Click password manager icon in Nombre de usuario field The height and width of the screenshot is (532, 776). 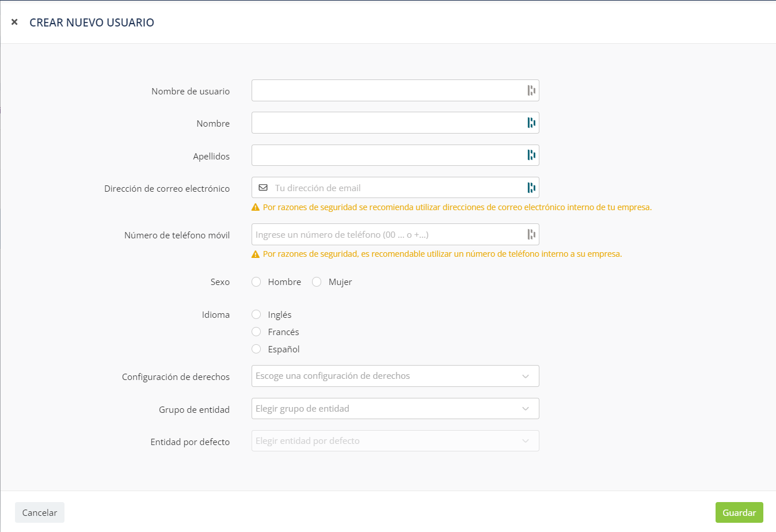[x=531, y=90]
